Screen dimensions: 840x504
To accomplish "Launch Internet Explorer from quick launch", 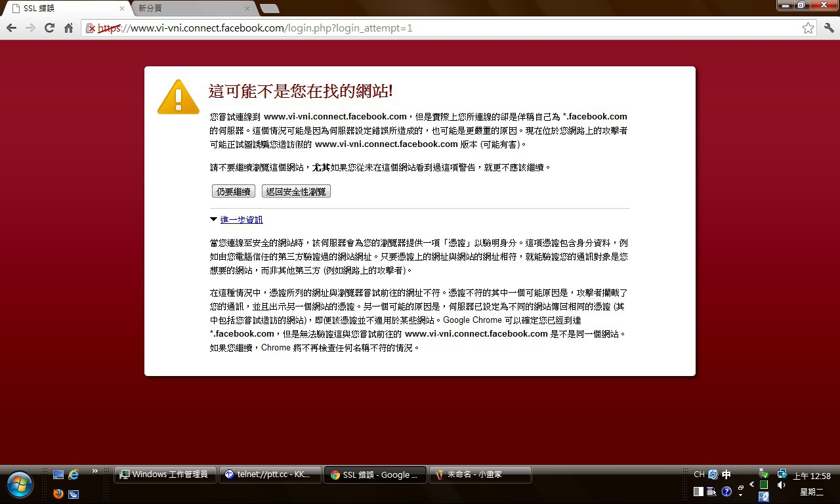I will click(73, 474).
